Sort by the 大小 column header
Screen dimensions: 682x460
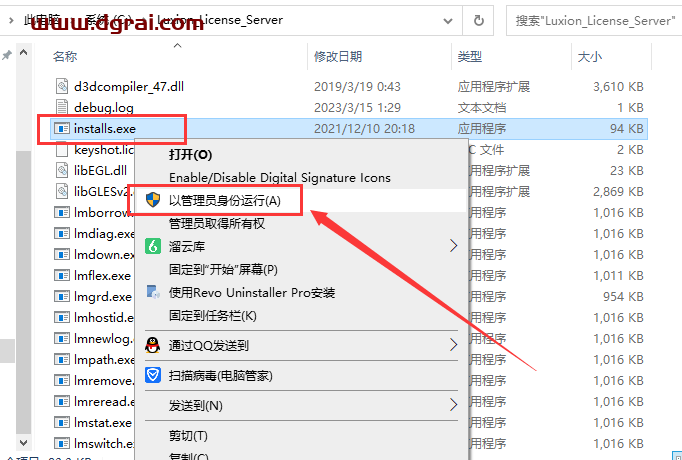click(x=590, y=57)
